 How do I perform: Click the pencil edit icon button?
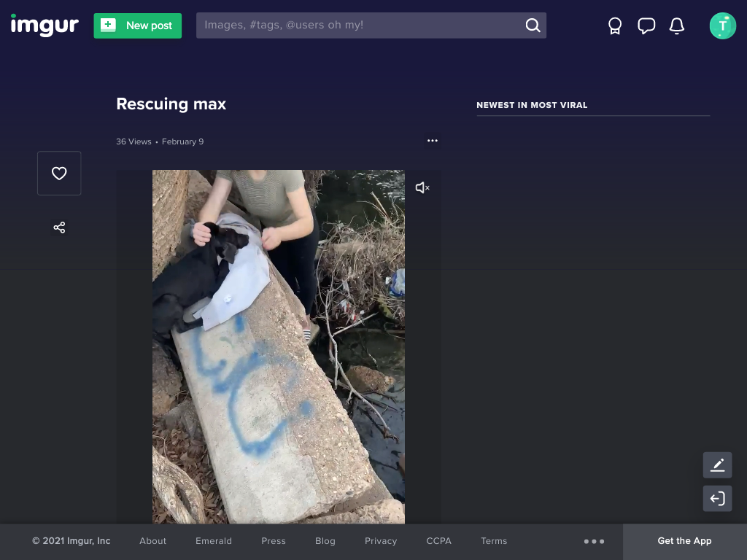(x=718, y=464)
